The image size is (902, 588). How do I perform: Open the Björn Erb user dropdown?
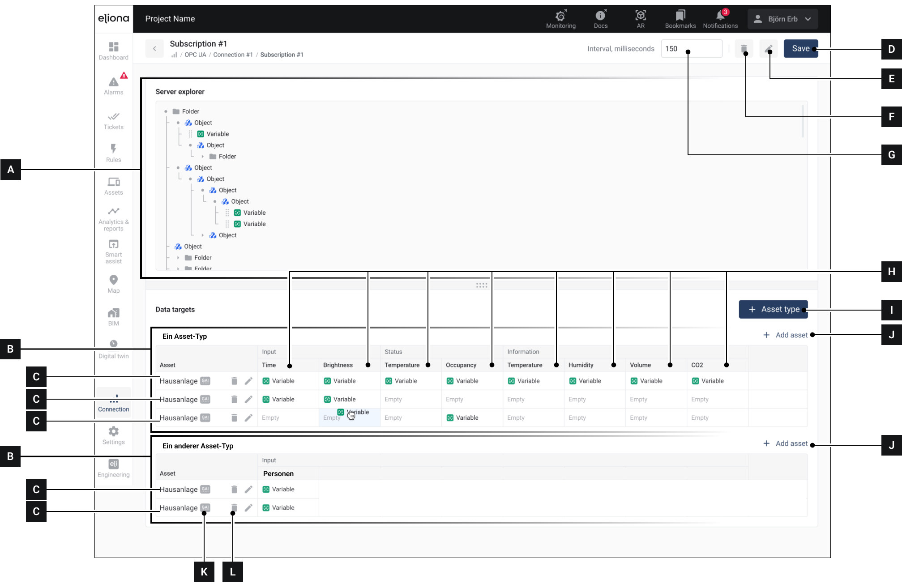pos(782,19)
